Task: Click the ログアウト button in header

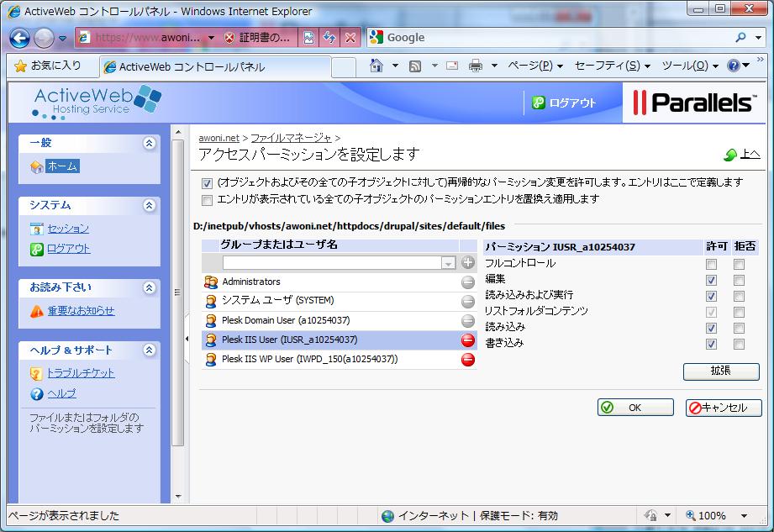Action: (564, 103)
